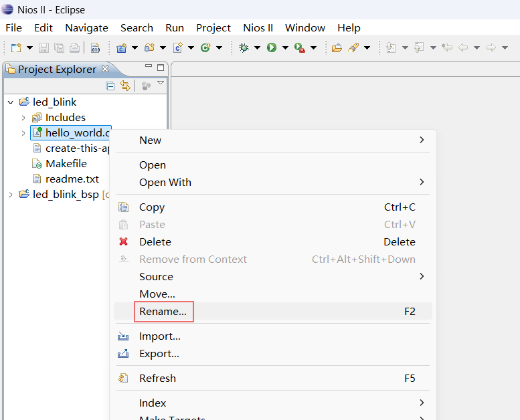The width and height of the screenshot is (520, 420).
Task: Expand the hello_world.c tree node
Action: click(23, 133)
